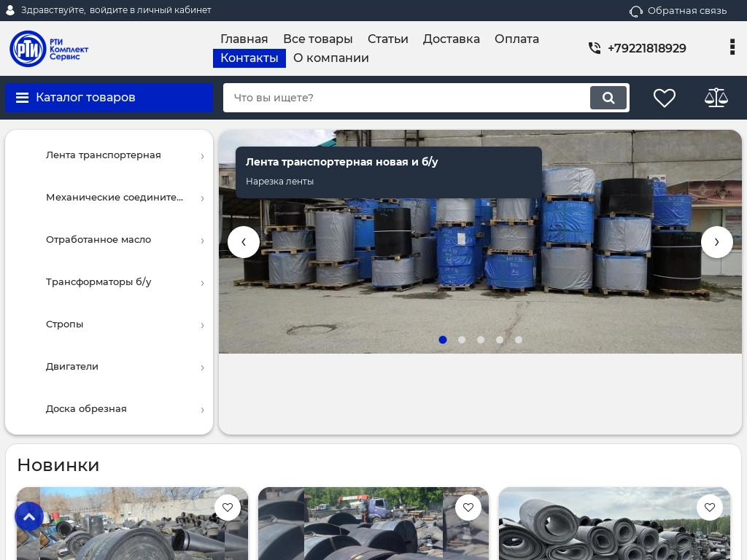The image size is (747, 560).
Task: Click the hamburger icon in catalog button
Action: [x=22, y=98]
